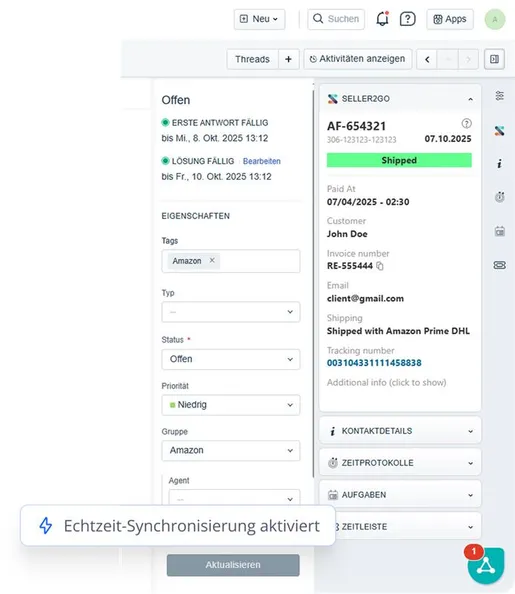Click the info icon beside KONTAKTDETAILS
The image size is (515, 594).
click(332, 431)
